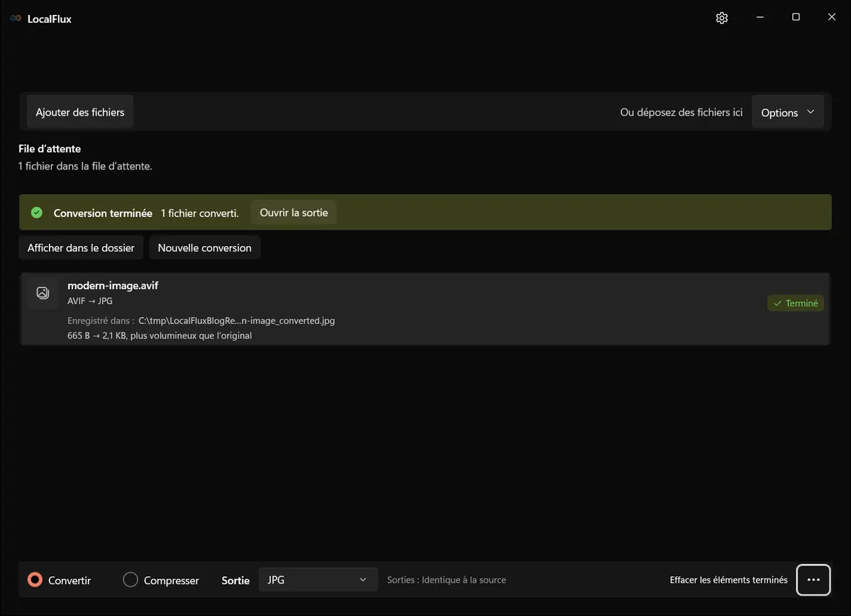Click the Terminé status badge
Viewport: 851px width, 616px height.
[x=796, y=303]
